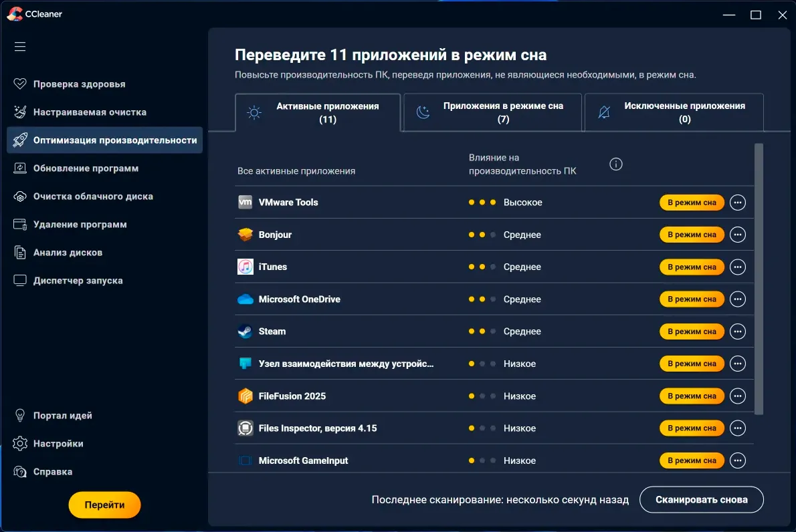The image size is (796, 532).
Task: Open the hamburger menu icon
Action: (x=20, y=47)
